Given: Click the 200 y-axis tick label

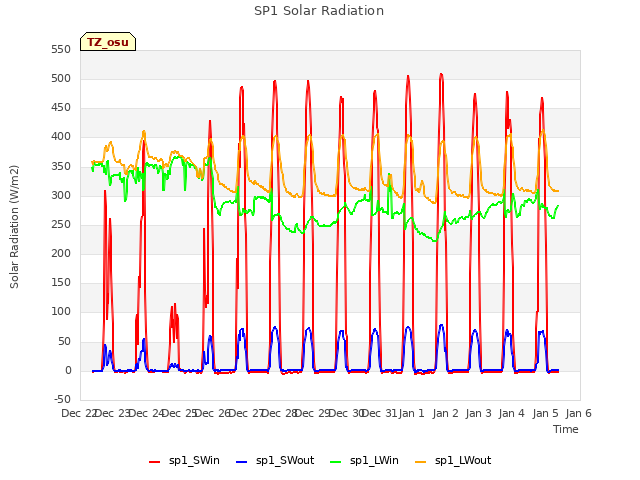Looking at the screenshot, I should (x=61, y=253).
